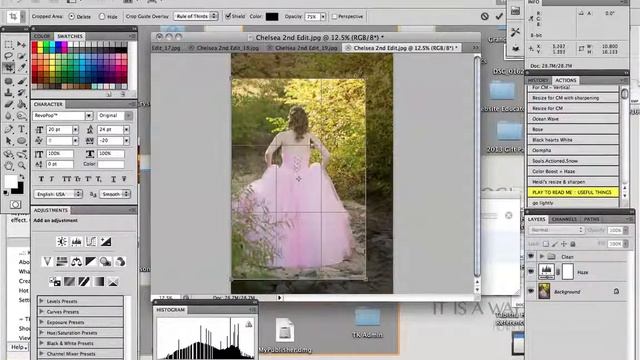This screenshot has width=640, height=360.
Task: Add a Levels adjustment
Action: [x=76, y=242]
